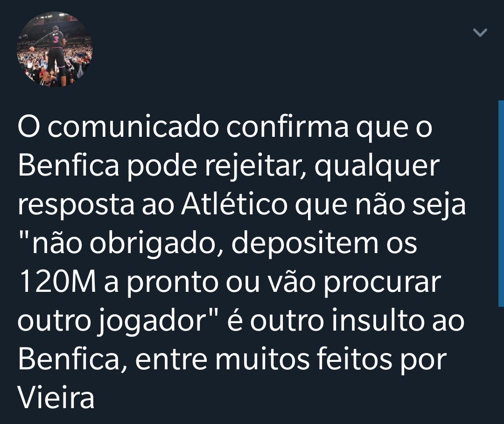Open the author's round profile picture
The width and height of the screenshot is (504, 424).
(54, 49)
